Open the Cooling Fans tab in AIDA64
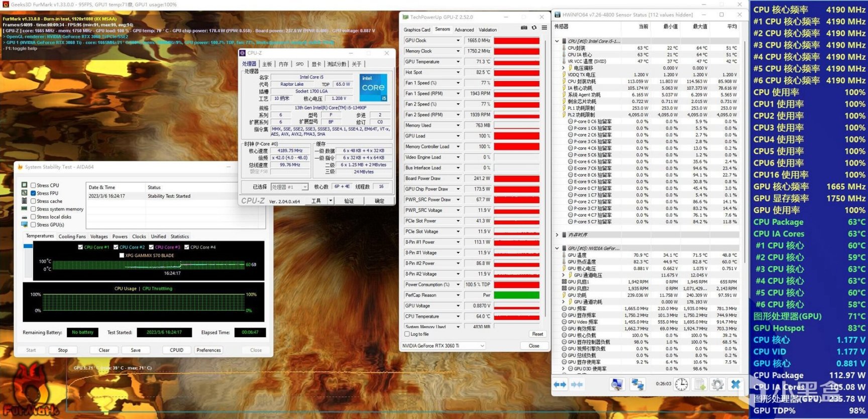 (x=72, y=236)
